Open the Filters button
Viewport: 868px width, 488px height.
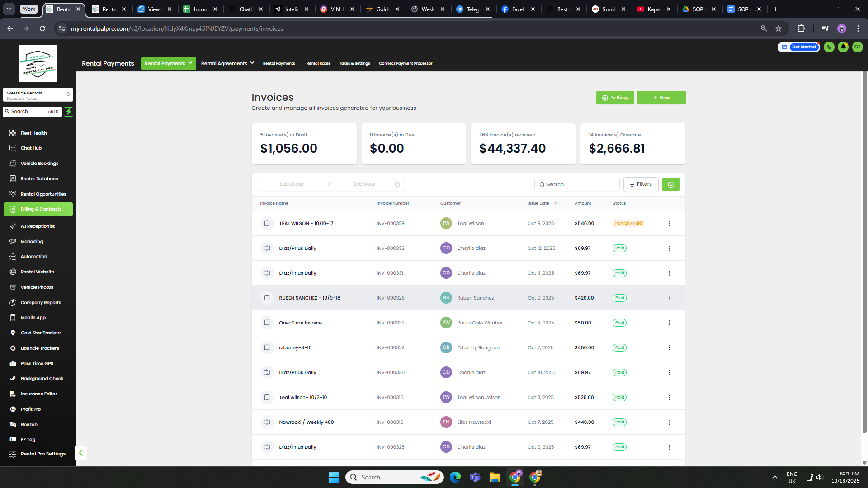point(641,184)
